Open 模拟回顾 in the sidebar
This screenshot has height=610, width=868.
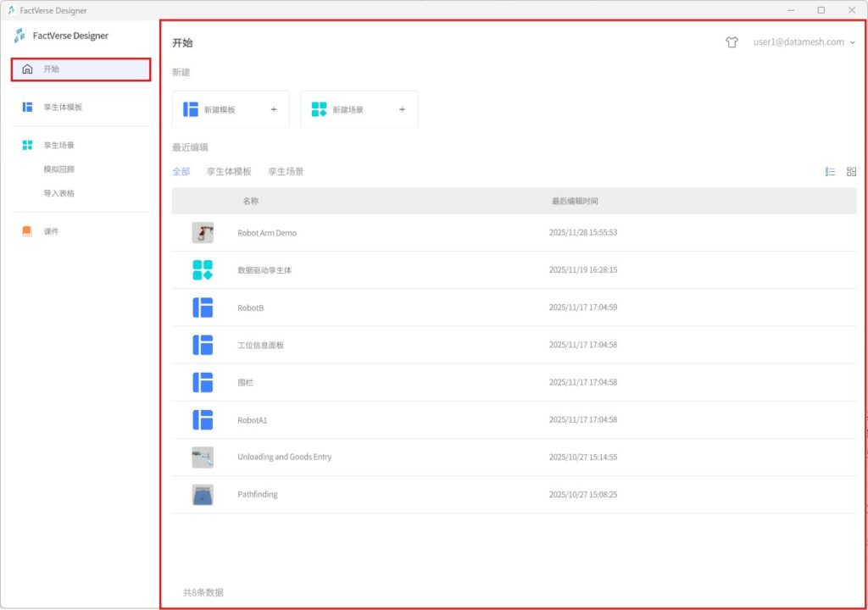click(59, 169)
